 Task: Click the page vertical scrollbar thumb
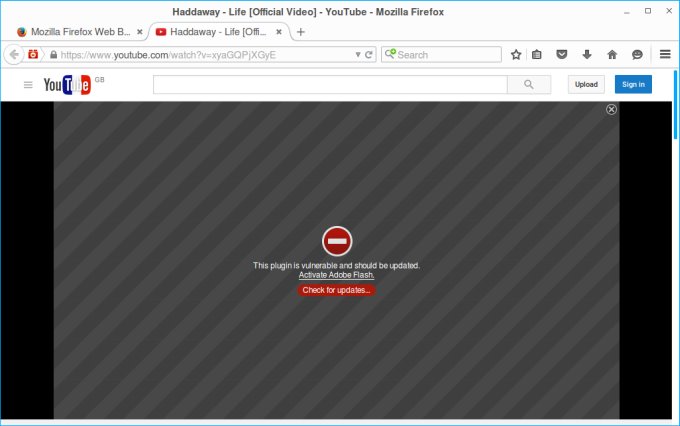click(x=676, y=104)
